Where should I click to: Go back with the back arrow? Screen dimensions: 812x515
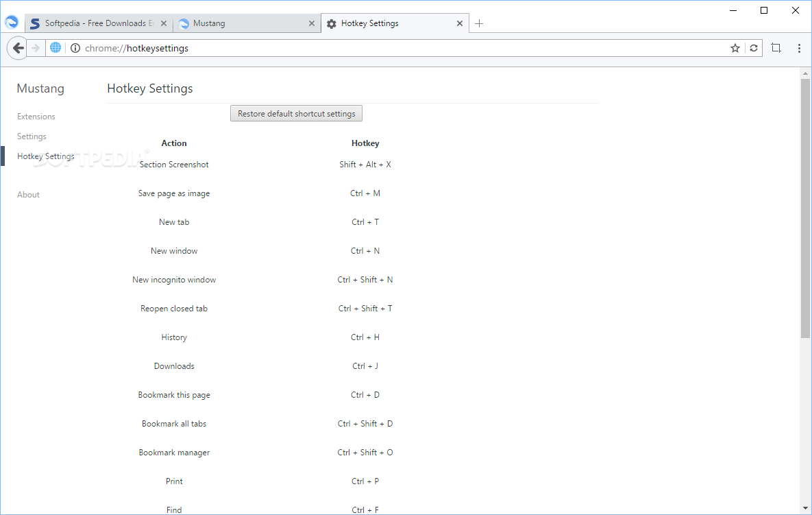(18, 48)
